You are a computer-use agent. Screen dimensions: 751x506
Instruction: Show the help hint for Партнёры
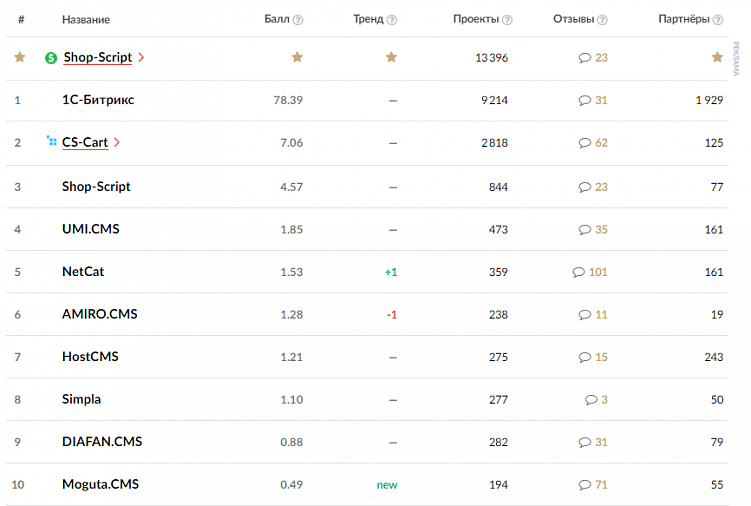(718, 20)
